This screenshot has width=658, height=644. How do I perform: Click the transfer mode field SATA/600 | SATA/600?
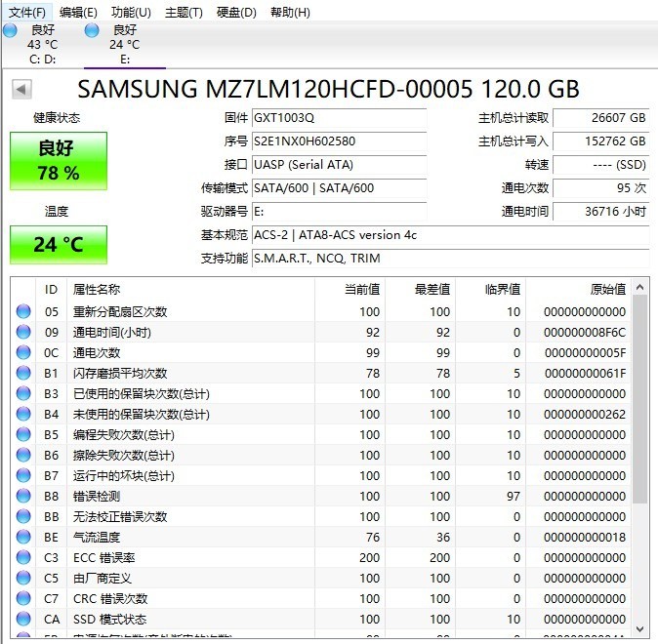point(339,188)
